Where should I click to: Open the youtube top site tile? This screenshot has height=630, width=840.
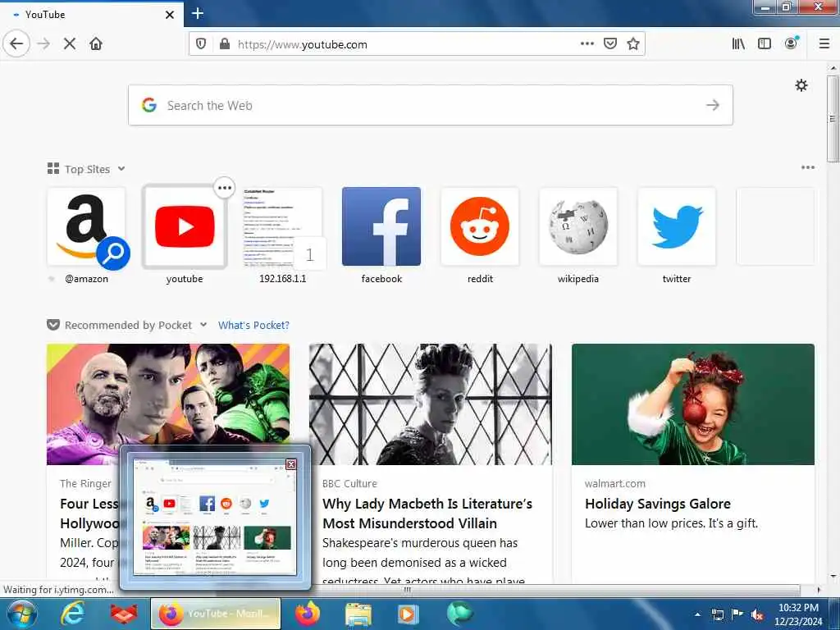(x=185, y=226)
